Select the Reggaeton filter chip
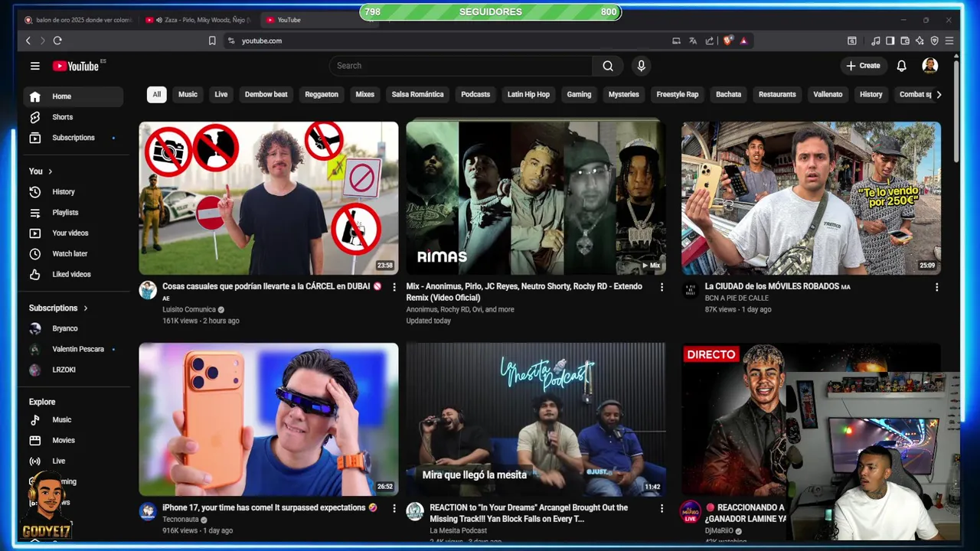Image resolution: width=980 pixels, height=551 pixels. (322, 95)
